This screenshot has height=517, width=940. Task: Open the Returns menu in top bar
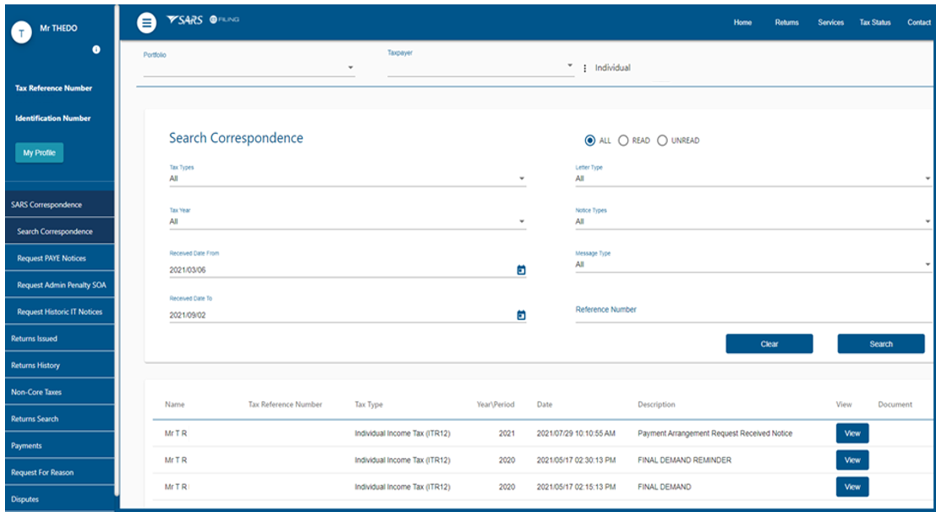pos(786,22)
